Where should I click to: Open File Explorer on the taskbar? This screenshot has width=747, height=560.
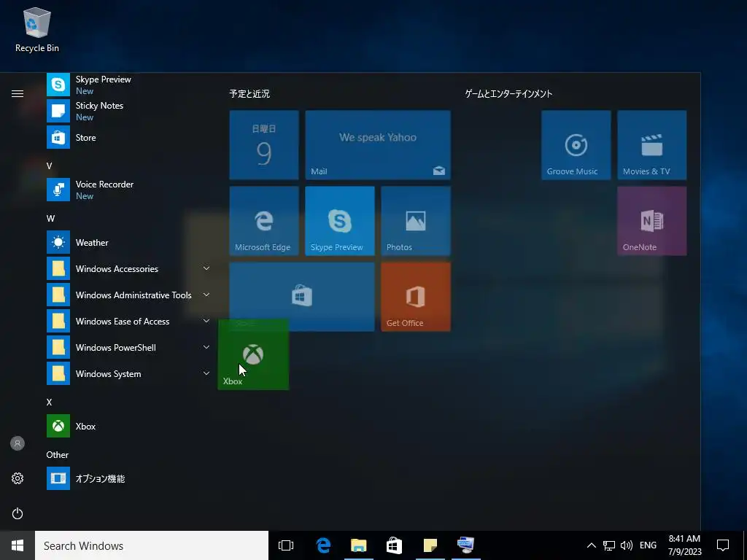click(359, 545)
